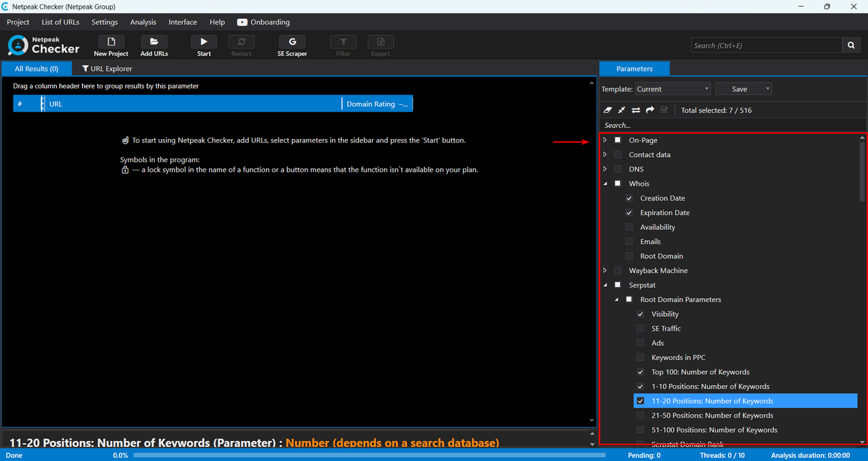Image resolution: width=868 pixels, height=461 pixels.
Task: Open the Template dropdown showing Current
Action: point(672,89)
